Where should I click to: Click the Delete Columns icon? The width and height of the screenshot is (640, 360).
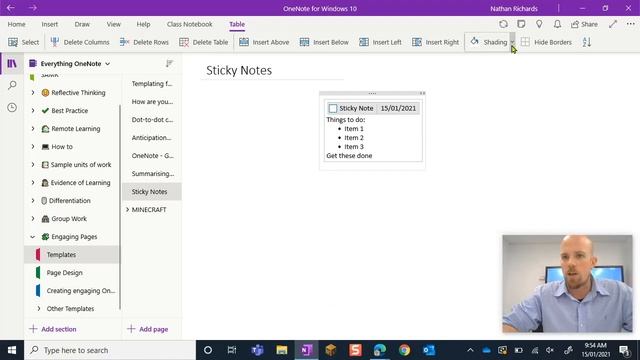(x=55, y=42)
